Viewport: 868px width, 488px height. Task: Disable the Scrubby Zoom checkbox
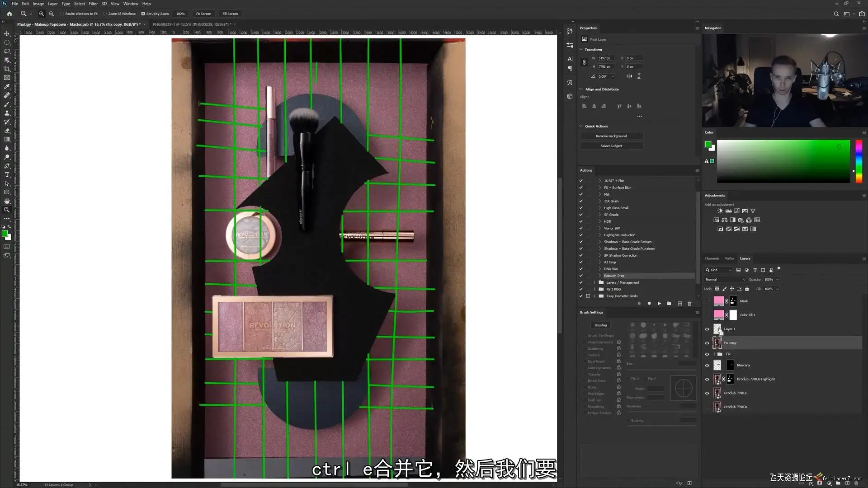point(143,14)
